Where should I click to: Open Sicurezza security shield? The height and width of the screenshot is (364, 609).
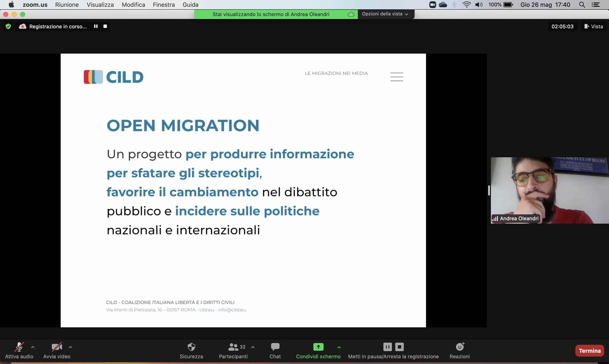(x=191, y=350)
